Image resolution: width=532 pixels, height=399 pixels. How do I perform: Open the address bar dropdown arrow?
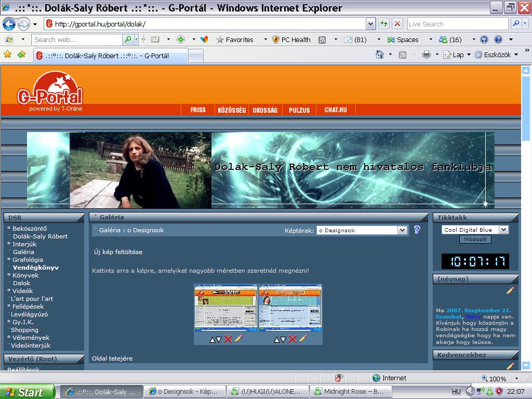370,24
